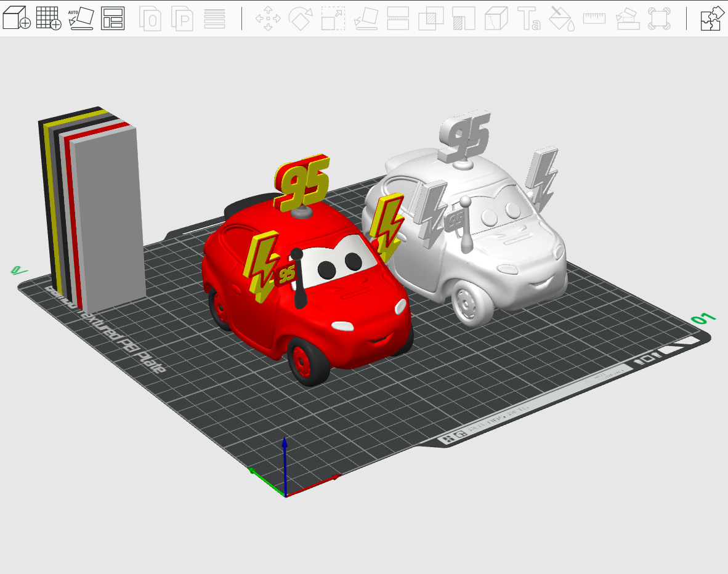Click the Split to objects icon

[x=150, y=18]
